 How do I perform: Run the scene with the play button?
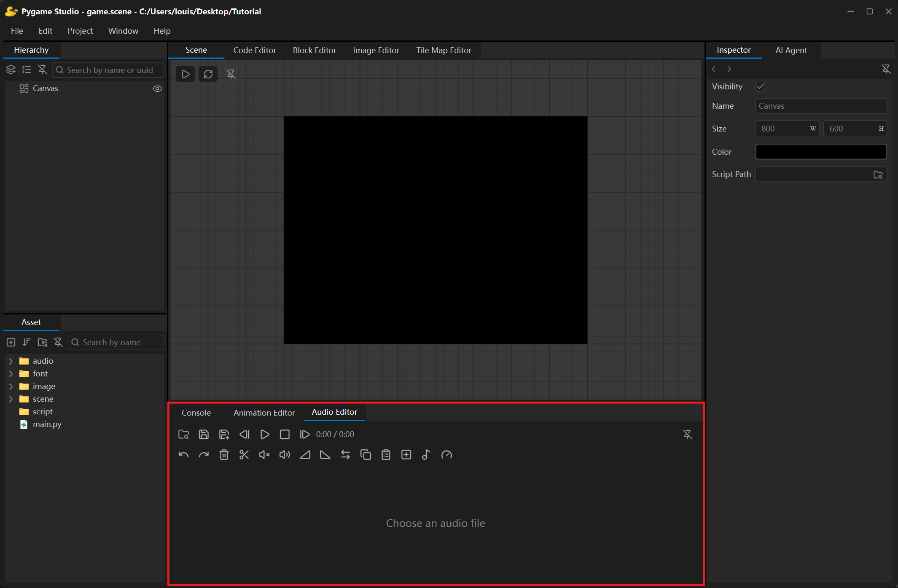pos(185,74)
